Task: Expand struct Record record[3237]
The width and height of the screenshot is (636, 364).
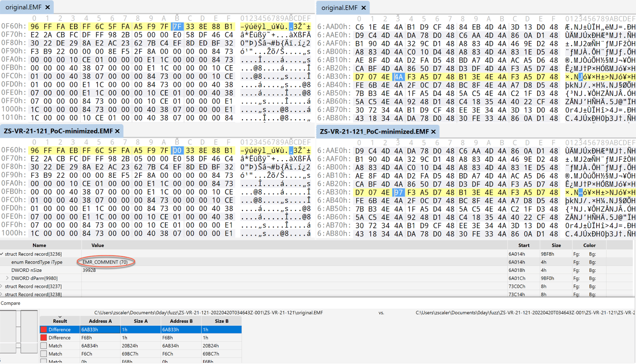Action: pos(2,286)
